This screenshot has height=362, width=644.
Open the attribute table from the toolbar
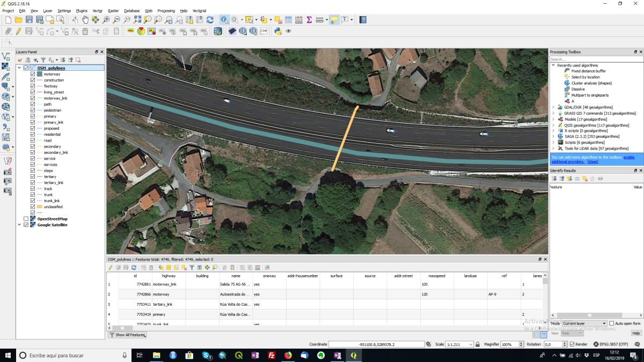point(289,20)
